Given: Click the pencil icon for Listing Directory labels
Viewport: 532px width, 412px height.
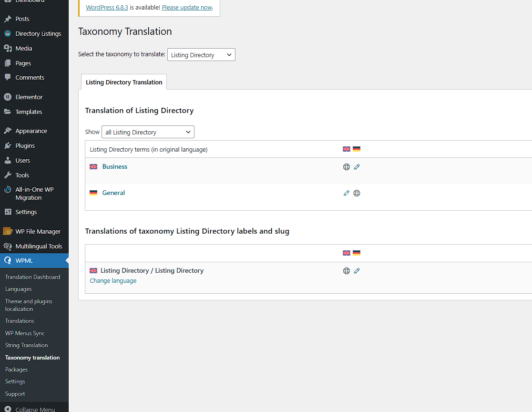Looking at the screenshot, I should point(357,271).
